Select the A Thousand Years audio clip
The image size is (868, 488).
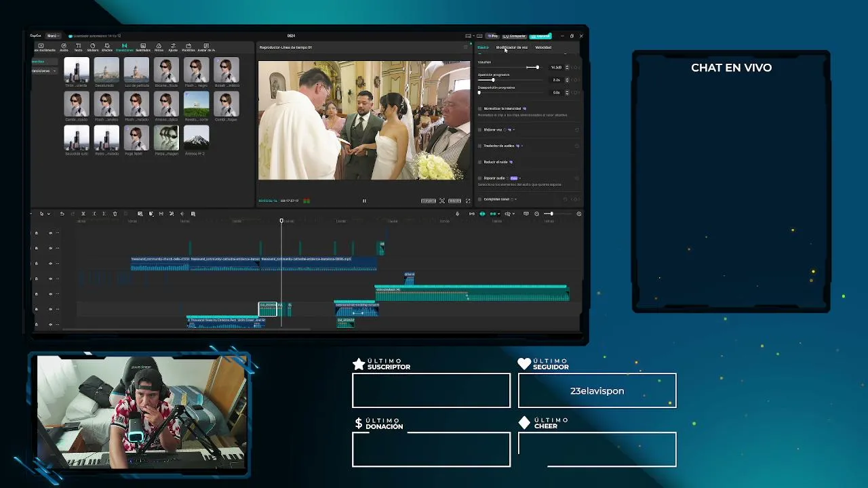[225, 323]
